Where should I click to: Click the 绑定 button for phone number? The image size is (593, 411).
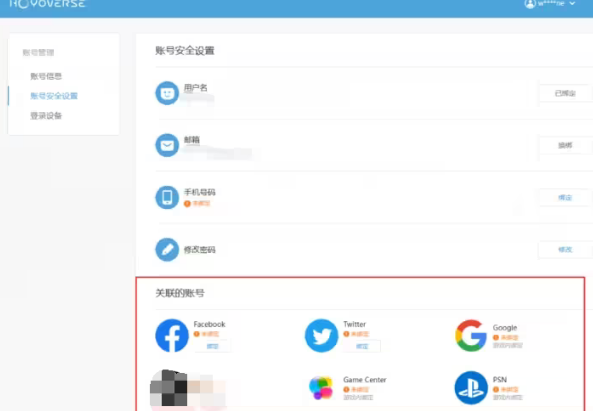point(565,197)
